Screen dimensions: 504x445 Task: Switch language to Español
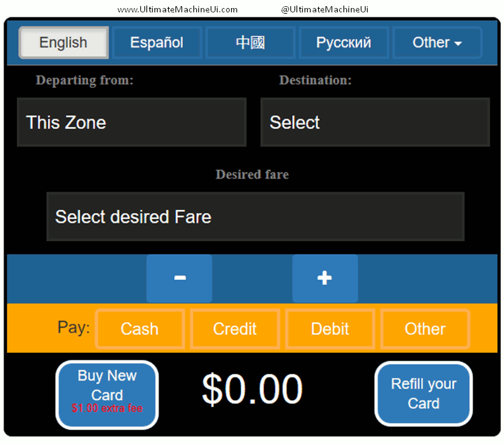point(157,43)
